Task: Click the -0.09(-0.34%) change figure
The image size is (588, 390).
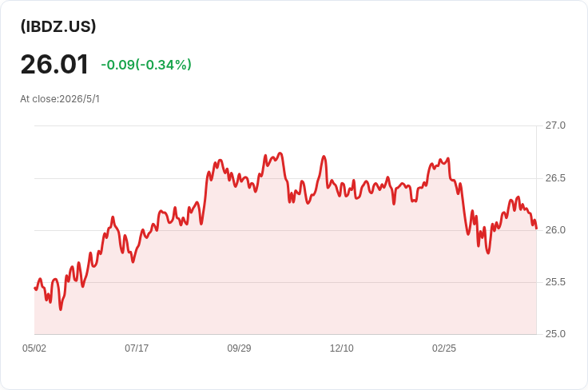Action: point(146,65)
